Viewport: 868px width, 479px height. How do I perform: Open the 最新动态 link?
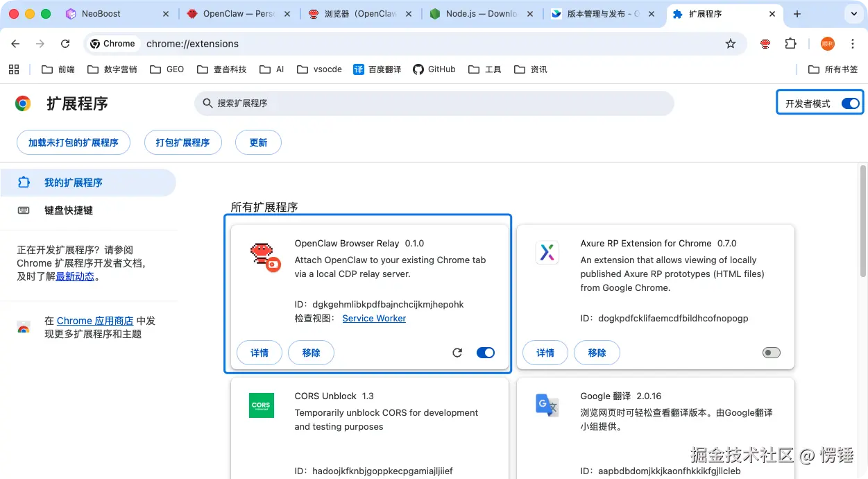coord(75,276)
